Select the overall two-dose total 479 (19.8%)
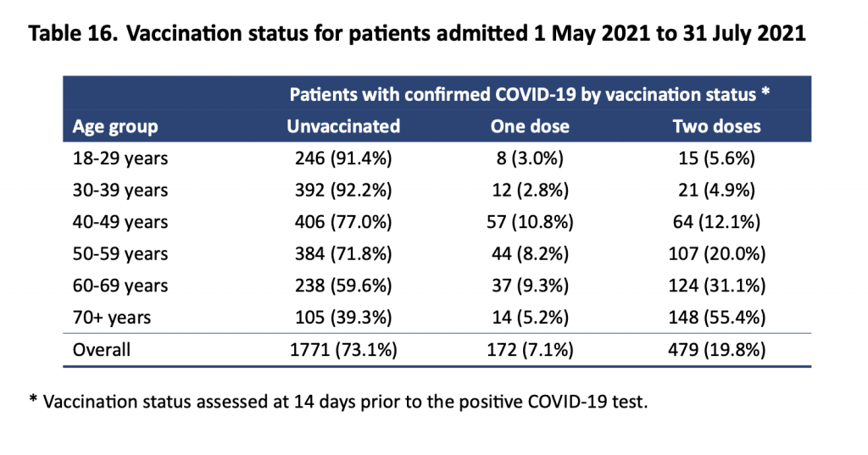This screenshot has width=868, height=455. [716, 350]
